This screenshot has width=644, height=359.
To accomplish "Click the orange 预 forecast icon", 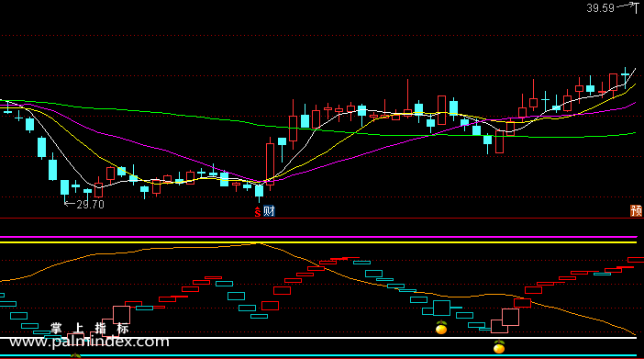I will 636,211.
